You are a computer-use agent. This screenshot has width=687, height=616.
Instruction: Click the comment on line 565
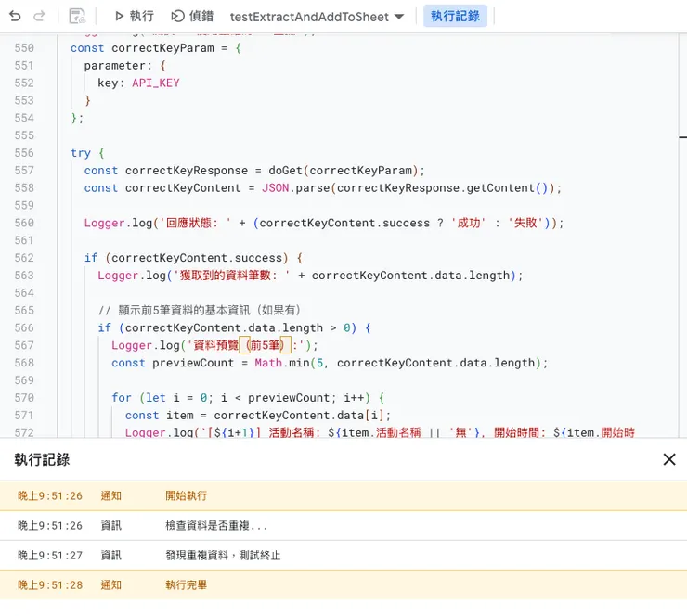pyautogui.click(x=200, y=311)
